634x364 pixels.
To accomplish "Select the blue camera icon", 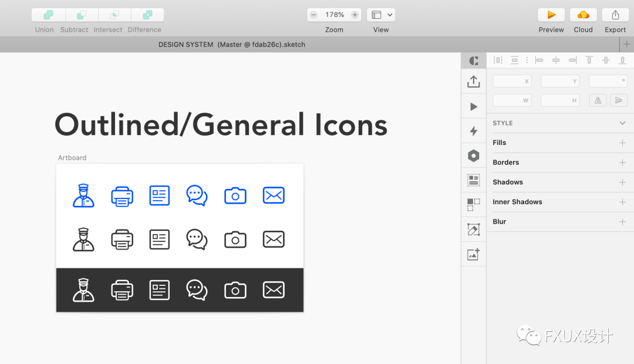I will [235, 196].
